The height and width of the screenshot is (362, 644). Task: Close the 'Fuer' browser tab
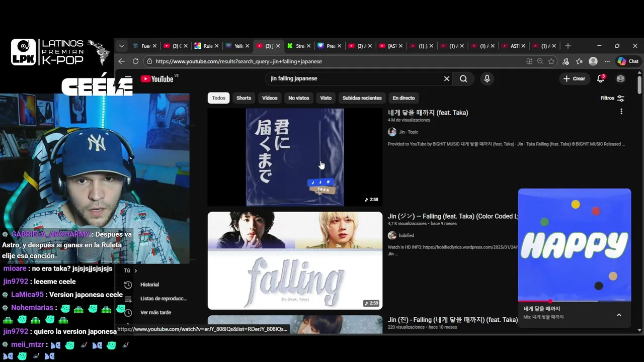pos(154,46)
